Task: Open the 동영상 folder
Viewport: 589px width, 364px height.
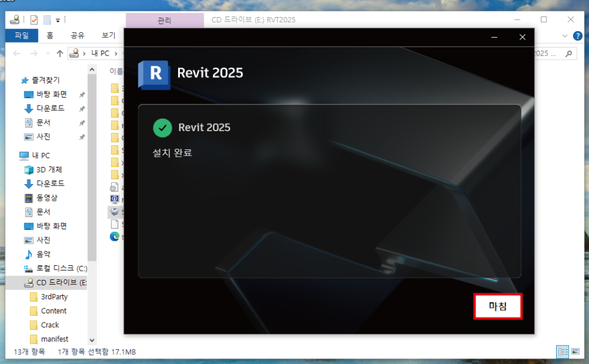Action: 46,198
